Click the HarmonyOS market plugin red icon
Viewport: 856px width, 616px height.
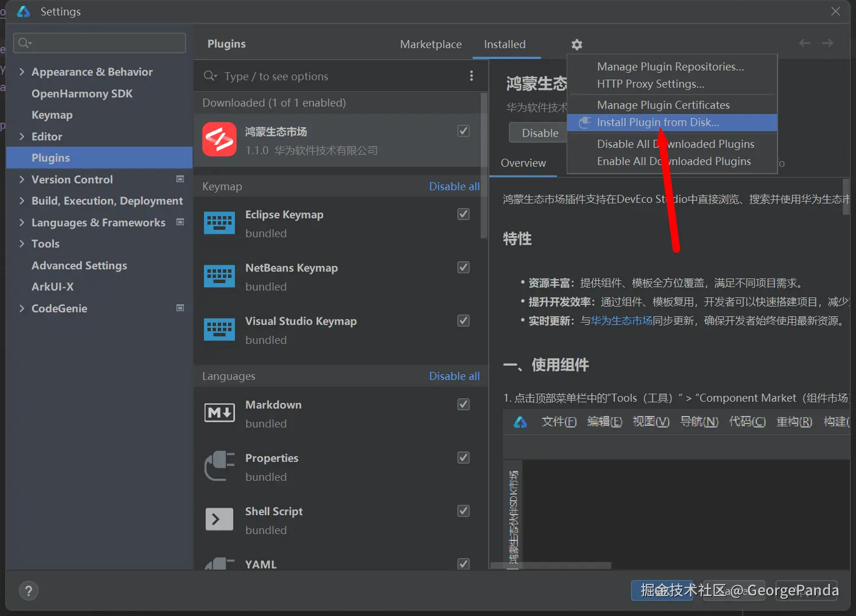point(219,139)
